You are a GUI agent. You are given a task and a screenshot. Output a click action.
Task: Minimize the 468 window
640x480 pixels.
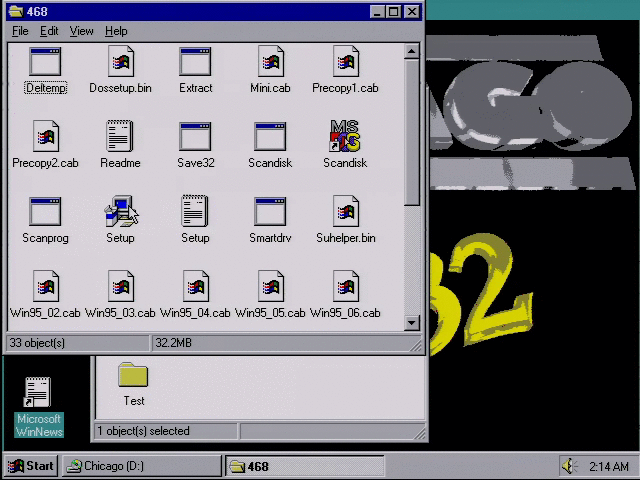pos(377,11)
